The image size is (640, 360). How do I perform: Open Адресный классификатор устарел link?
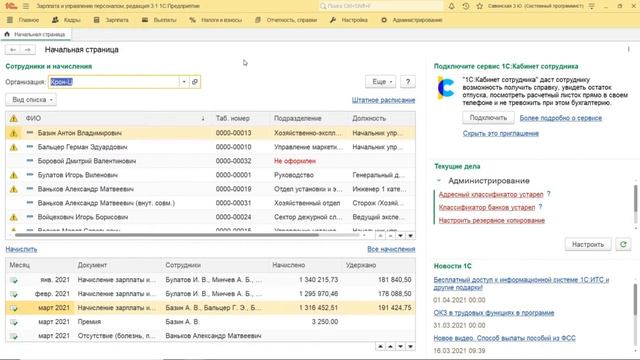pos(491,194)
